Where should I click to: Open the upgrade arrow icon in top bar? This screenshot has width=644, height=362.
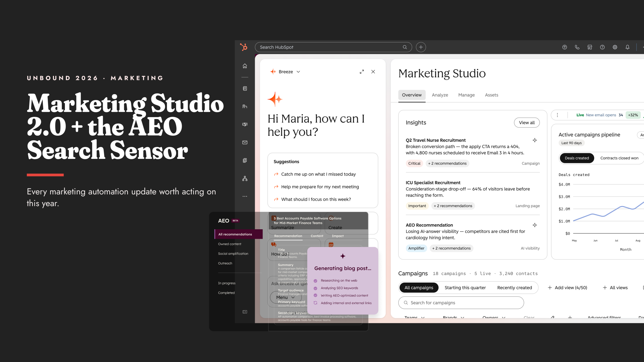(565, 47)
